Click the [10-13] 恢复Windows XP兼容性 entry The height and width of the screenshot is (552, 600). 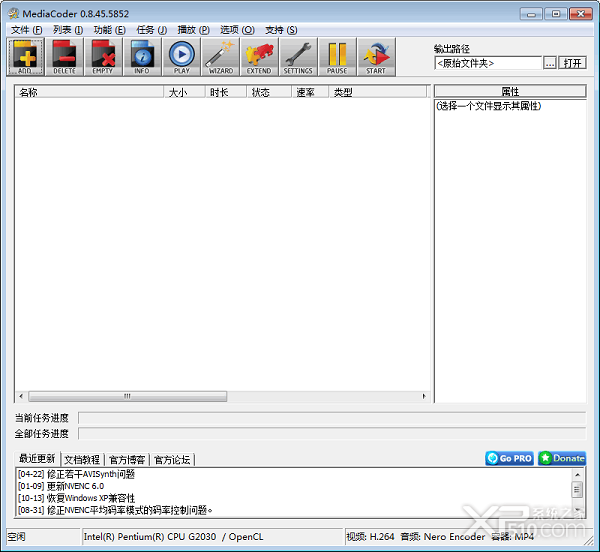[x=77, y=498]
